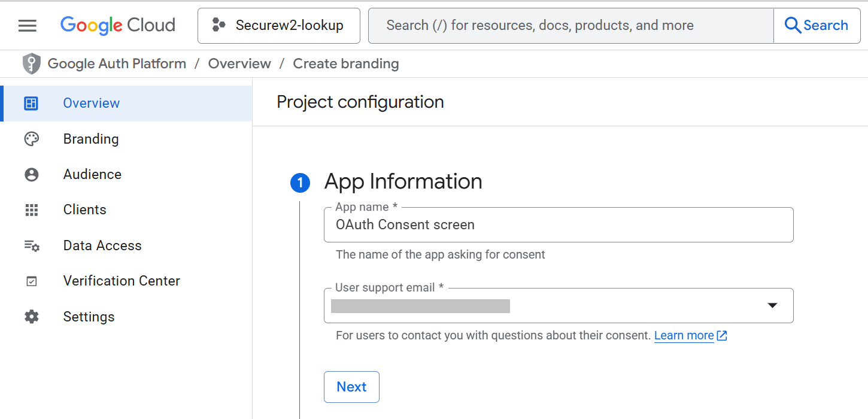
Task: Click the blue Search button
Action: 817,26
